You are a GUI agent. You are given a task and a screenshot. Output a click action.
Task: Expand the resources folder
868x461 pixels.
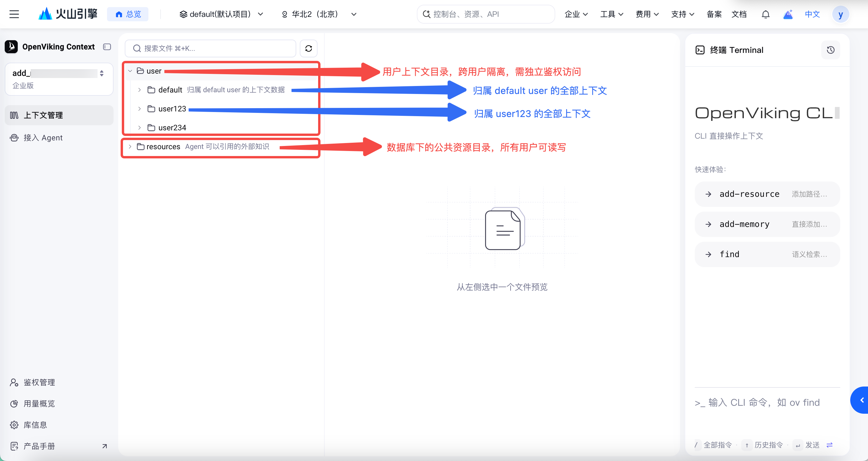tap(130, 147)
